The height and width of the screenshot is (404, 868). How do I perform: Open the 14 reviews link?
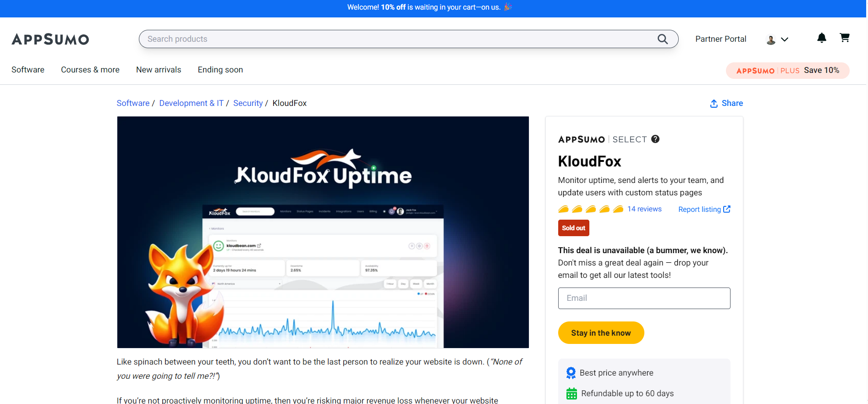coord(644,209)
